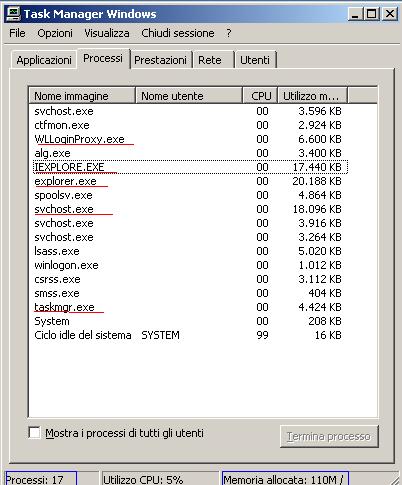Switch to the Prestazioni tab
The width and height of the screenshot is (402, 485).
pos(160,60)
